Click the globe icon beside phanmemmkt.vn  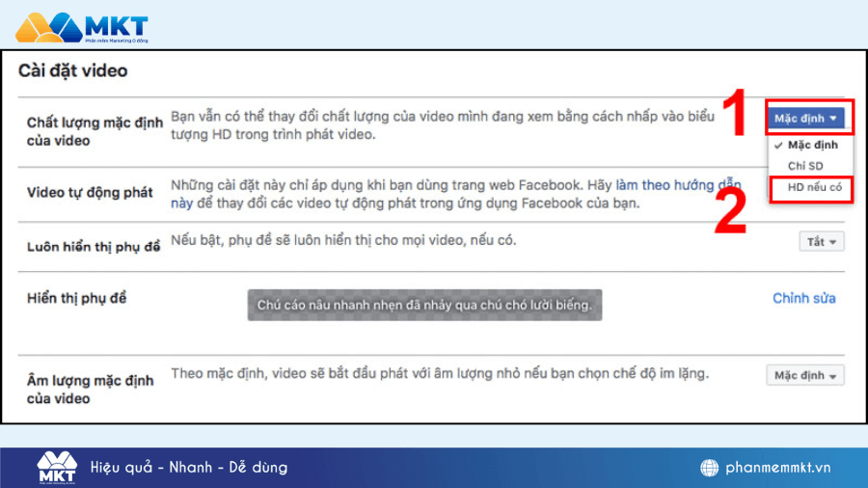709,468
